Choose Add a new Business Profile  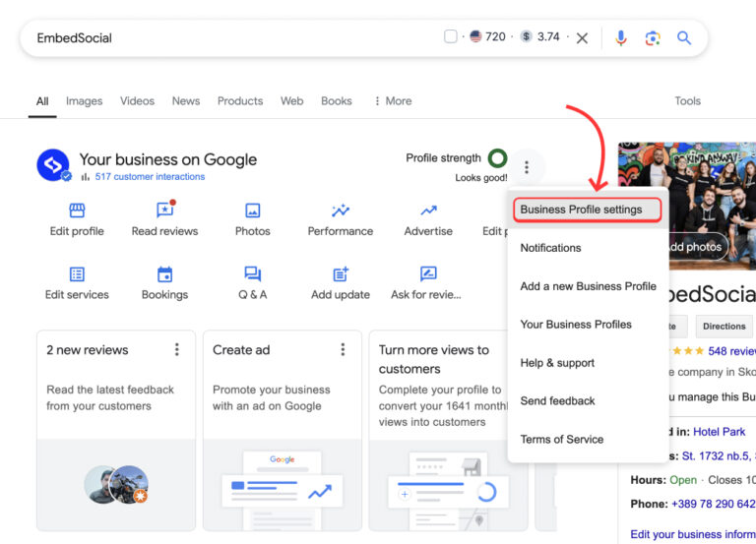589,286
